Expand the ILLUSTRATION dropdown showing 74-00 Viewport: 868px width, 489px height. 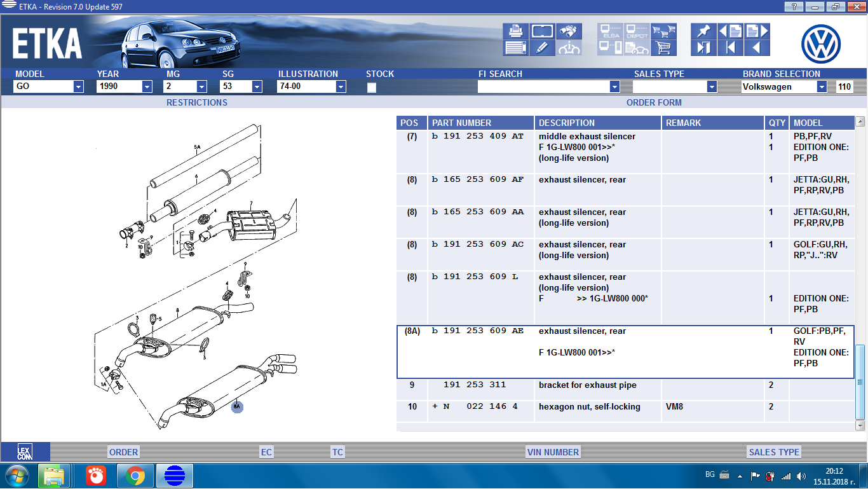341,86
